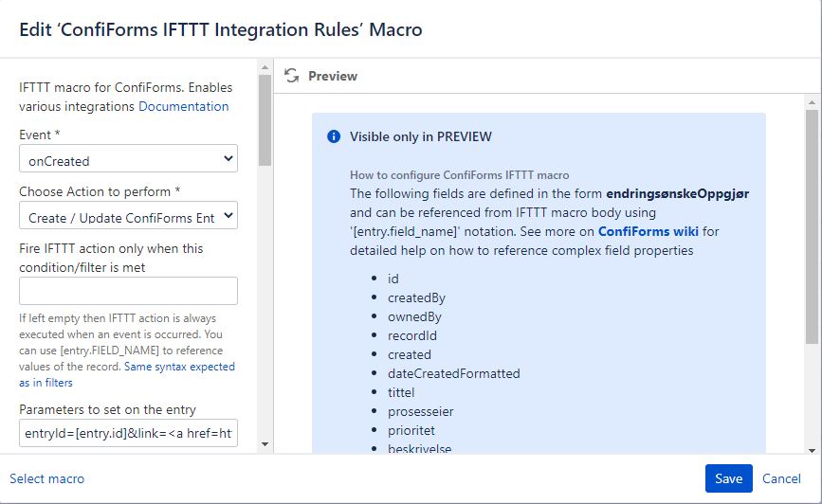
Task: Click the condition/filter input field
Action: click(x=128, y=291)
